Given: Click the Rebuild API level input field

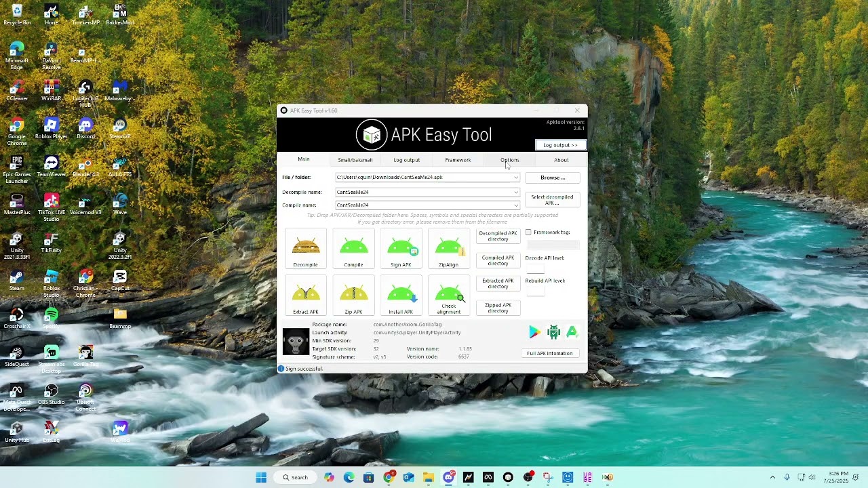Looking at the screenshot, I should pos(535,290).
